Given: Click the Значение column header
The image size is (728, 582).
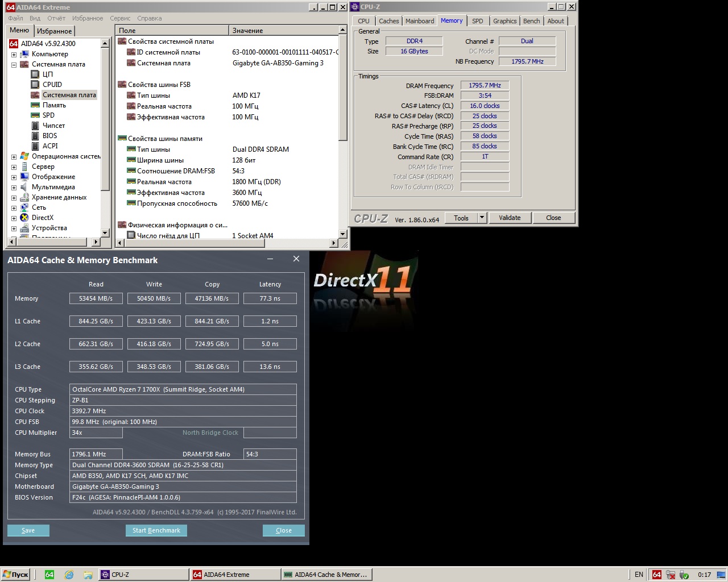Looking at the screenshot, I should [x=284, y=31].
